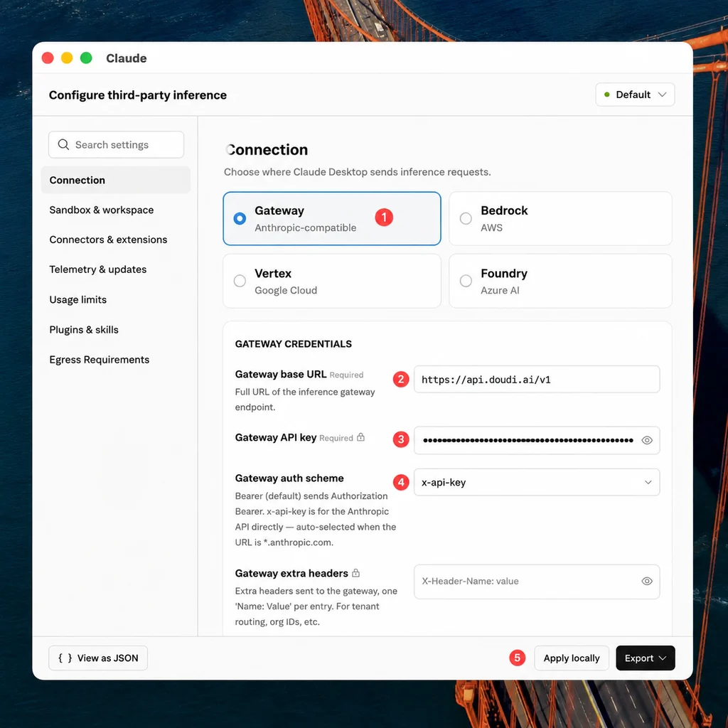Image resolution: width=728 pixels, height=728 pixels.
Task: Close the Claude window with red button
Action: [x=48, y=58]
